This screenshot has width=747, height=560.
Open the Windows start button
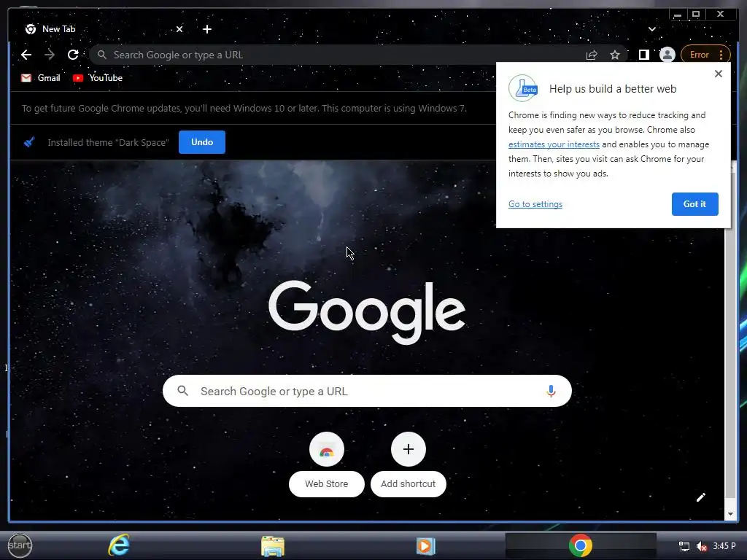20,545
